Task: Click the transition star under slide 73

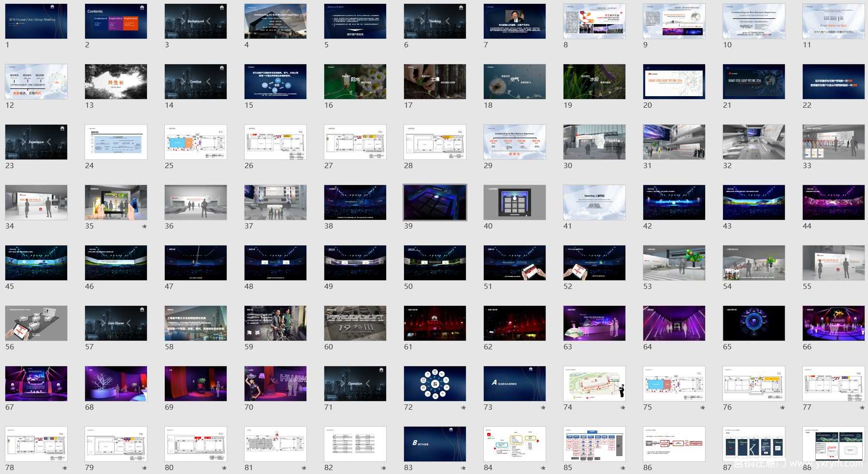Action: (x=543, y=407)
